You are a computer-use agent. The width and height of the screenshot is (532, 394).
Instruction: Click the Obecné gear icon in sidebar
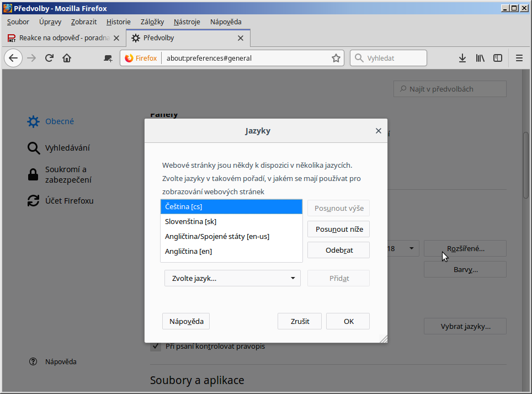[33, 121]
